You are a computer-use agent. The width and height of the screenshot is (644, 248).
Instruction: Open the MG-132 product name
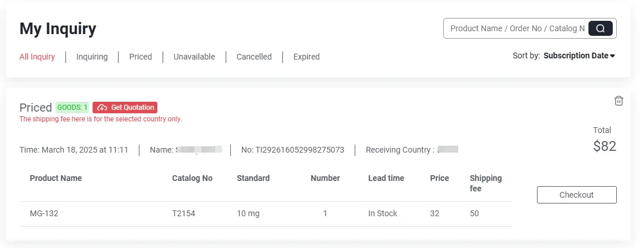[41, 213]
